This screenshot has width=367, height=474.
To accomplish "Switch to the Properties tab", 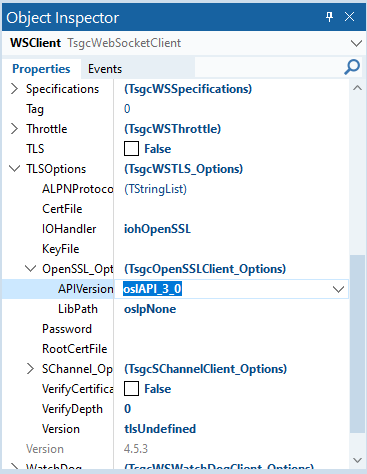I will coord(41,69).
